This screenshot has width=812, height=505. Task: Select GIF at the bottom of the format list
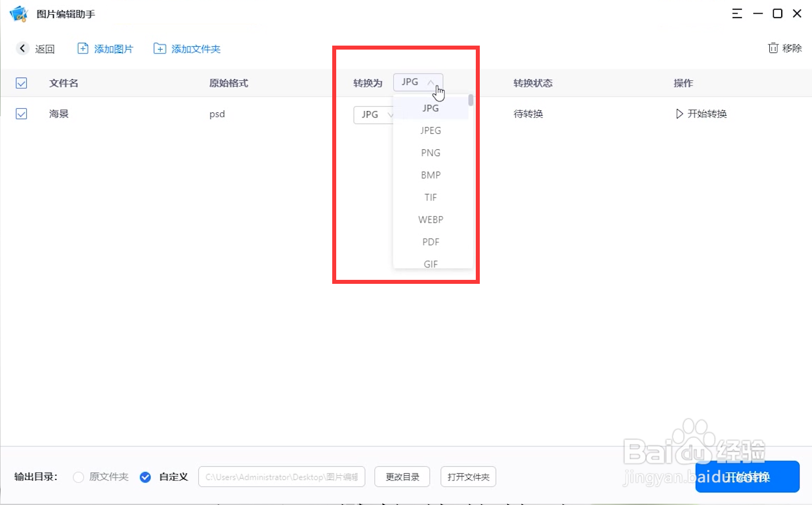[x=430, y=263]
